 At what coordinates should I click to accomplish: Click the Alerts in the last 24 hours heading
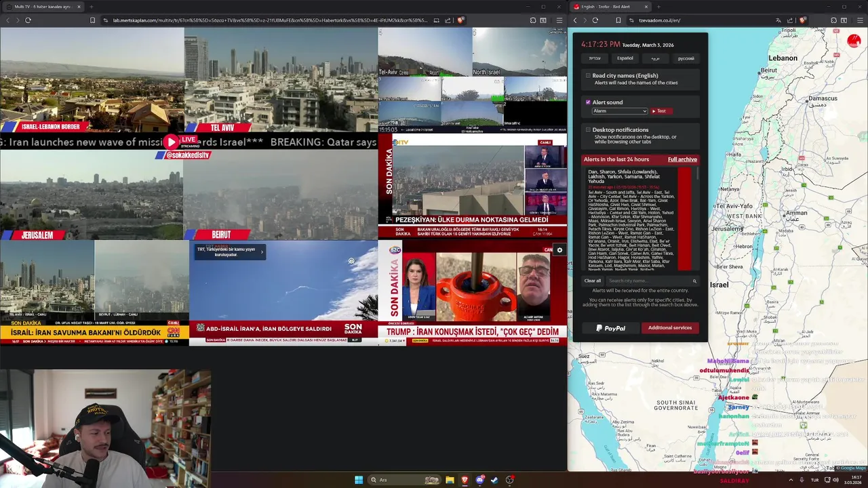pos(616,159)
